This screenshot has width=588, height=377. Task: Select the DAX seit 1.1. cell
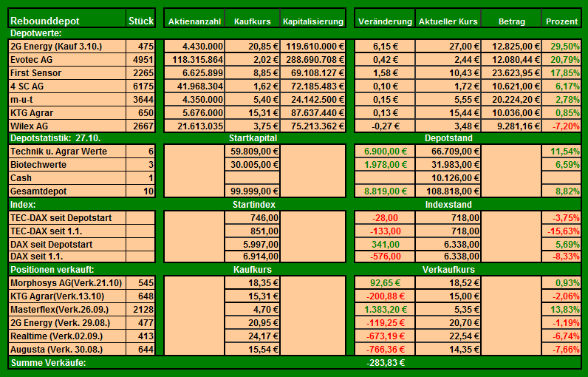point(66,257)
